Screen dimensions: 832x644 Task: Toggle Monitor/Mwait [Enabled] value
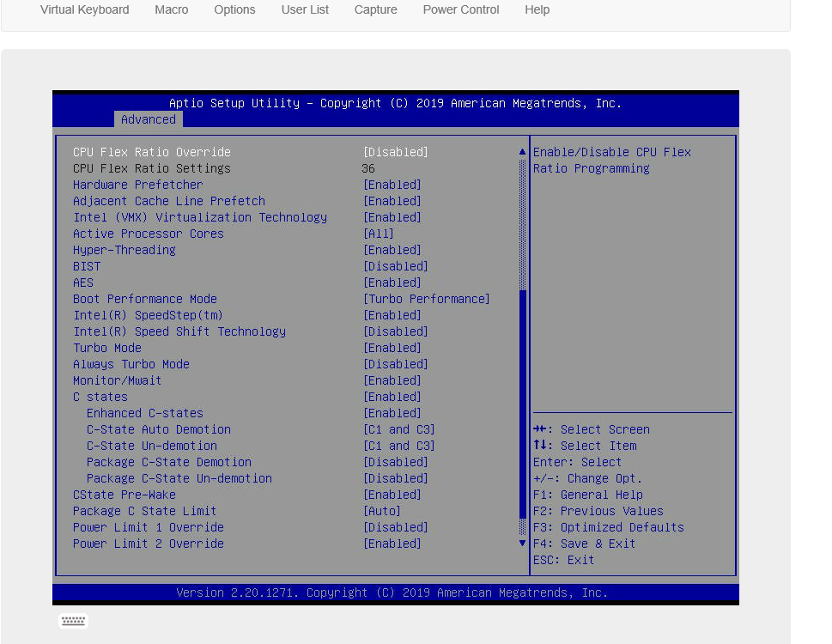392,380
